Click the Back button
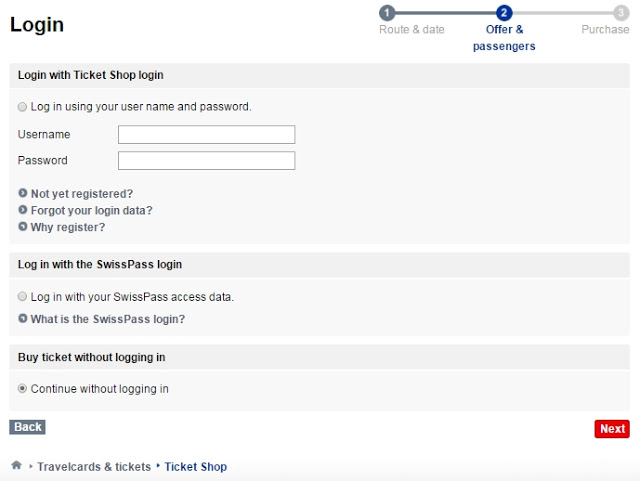The width and height of the screenshot is (640, 481). click(x=27, y=427)
